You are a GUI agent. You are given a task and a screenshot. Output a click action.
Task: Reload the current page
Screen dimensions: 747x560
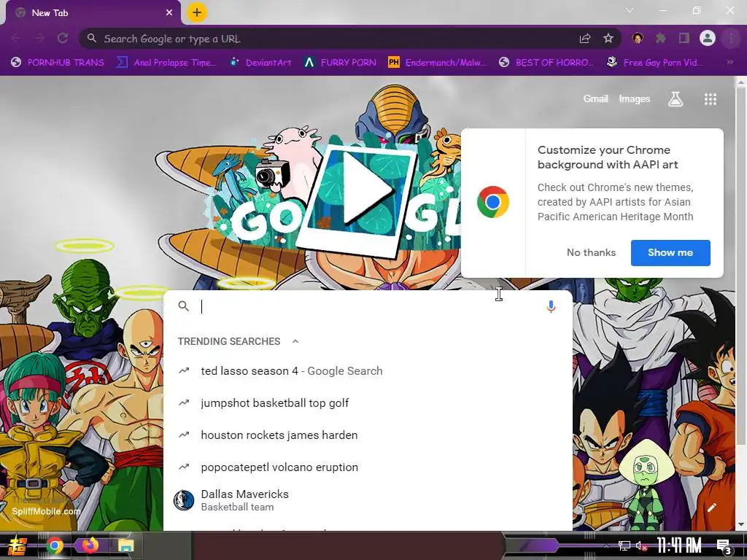pos(63,38)
